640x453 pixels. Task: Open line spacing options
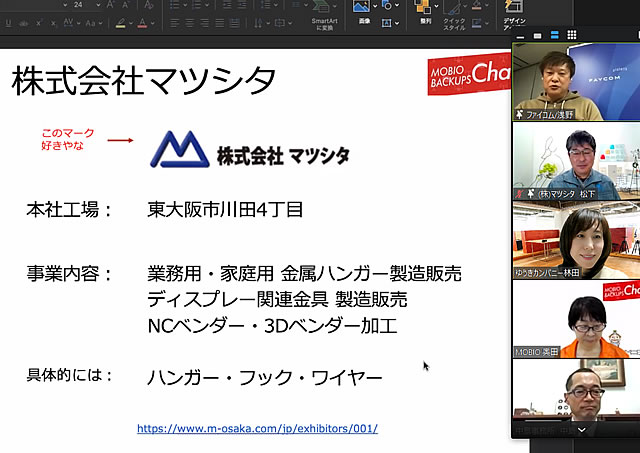click(265, 5)
